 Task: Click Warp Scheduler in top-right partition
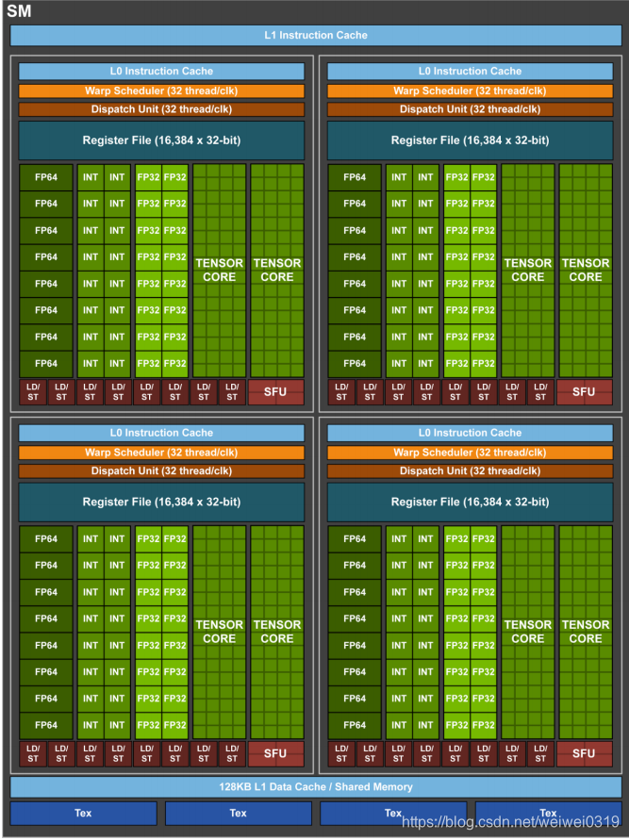(470, 91)
